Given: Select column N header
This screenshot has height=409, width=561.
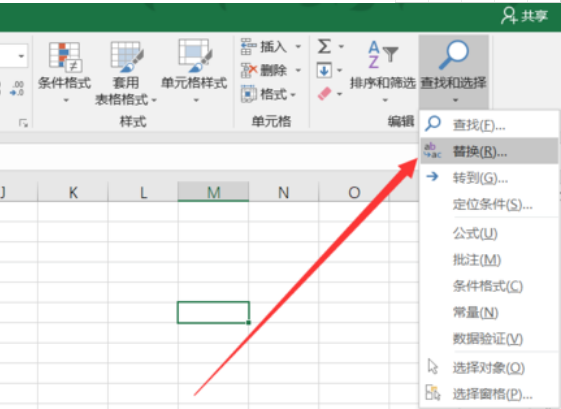Looking at the screenshot, I should 283,193.
